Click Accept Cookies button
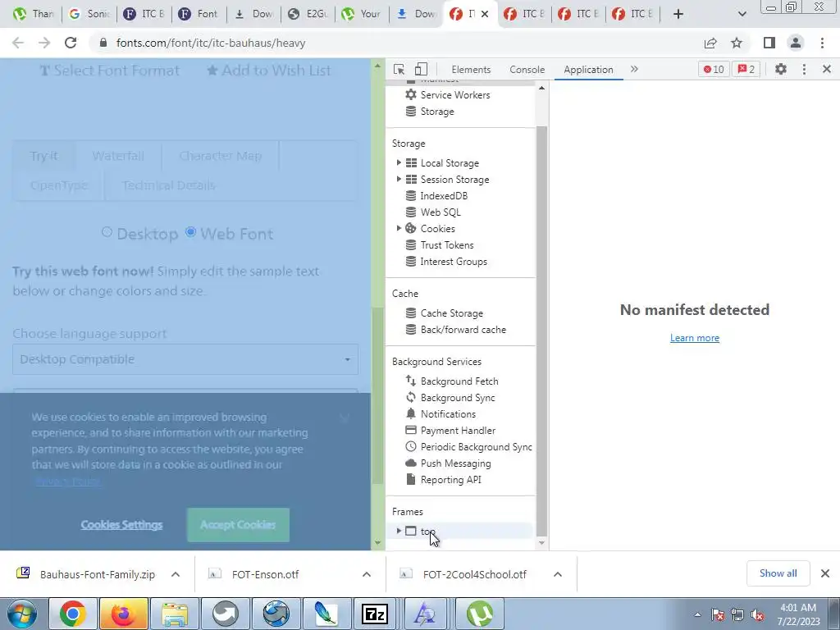The height and width of the screenshot is (630, 840). pos(238,525)
